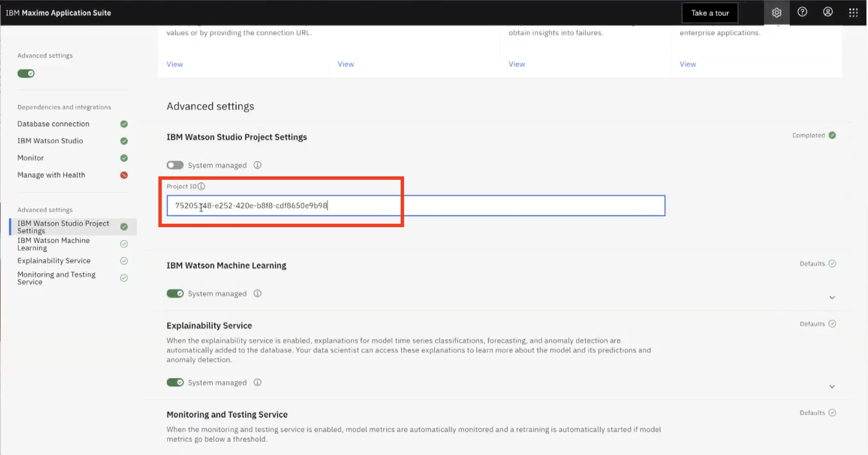Click Dependencies and integrations sidebar label
The image size is (868, 455).
64,107
